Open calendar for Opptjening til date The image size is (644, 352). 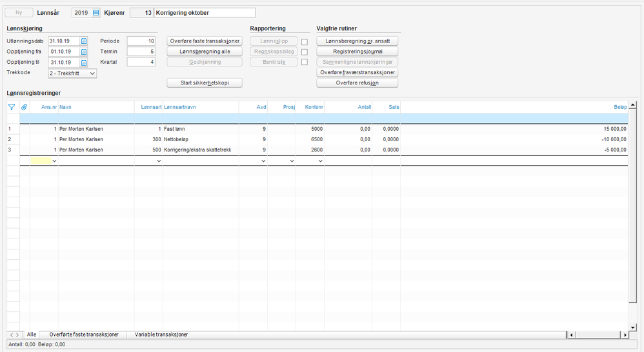coord(84,63)
